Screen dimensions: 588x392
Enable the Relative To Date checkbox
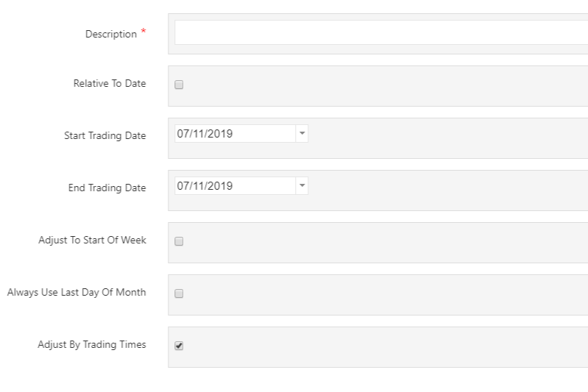pyautogui.click(x=179, y=85)
